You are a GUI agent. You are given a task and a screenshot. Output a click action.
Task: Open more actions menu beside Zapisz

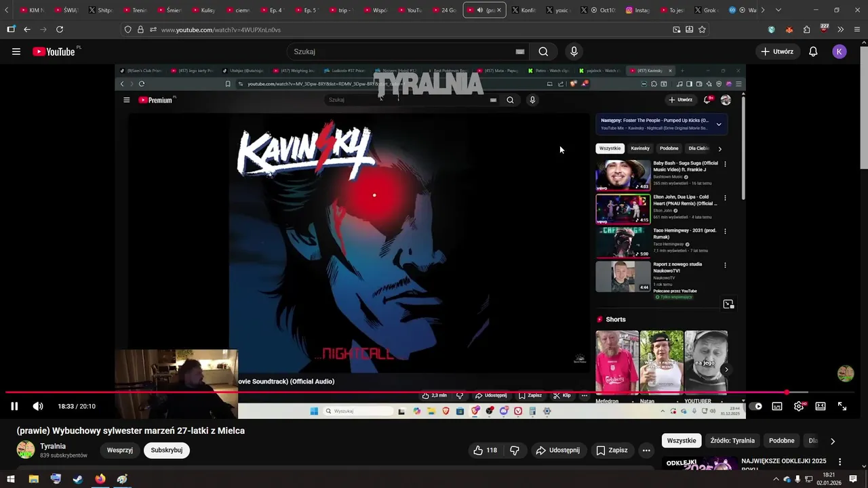[646, 450]
